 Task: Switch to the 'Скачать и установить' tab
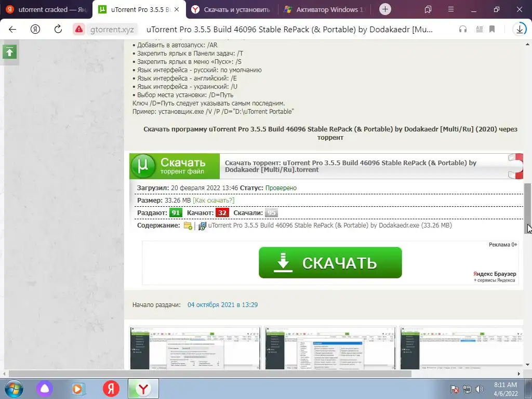[x=232, y=9]
